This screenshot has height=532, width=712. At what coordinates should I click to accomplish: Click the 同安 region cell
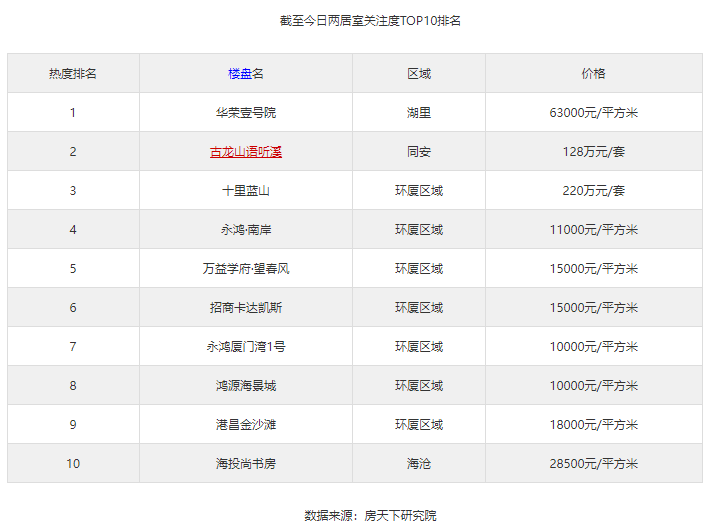coord(419,152)
